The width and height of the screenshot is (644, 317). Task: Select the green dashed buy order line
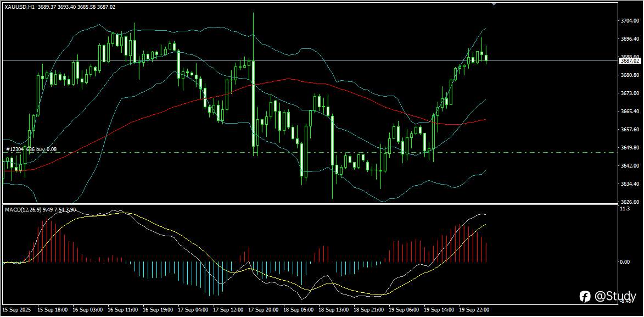310,153
